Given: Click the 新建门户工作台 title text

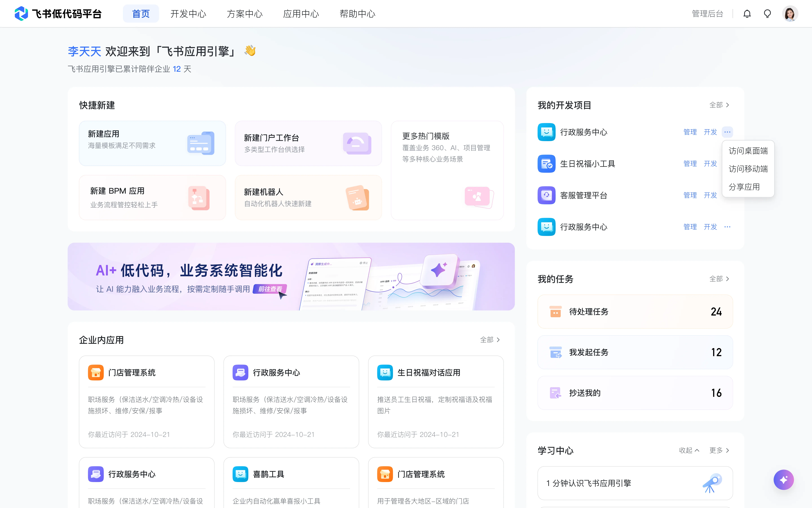Looking at the screenshot, I should click(x=272, y=138).
